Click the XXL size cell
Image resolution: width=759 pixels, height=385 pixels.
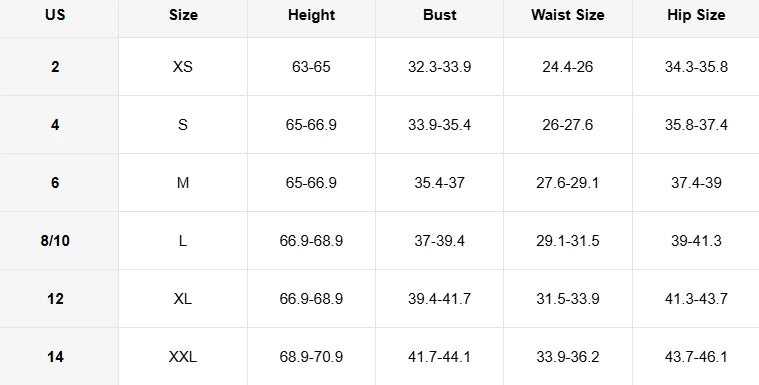click(x=183, y=357)
